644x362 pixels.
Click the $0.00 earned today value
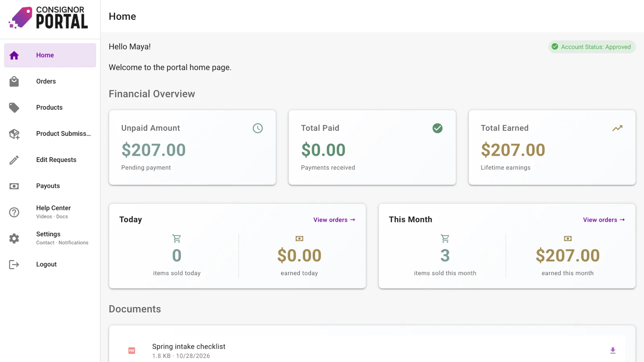point(299,256)
